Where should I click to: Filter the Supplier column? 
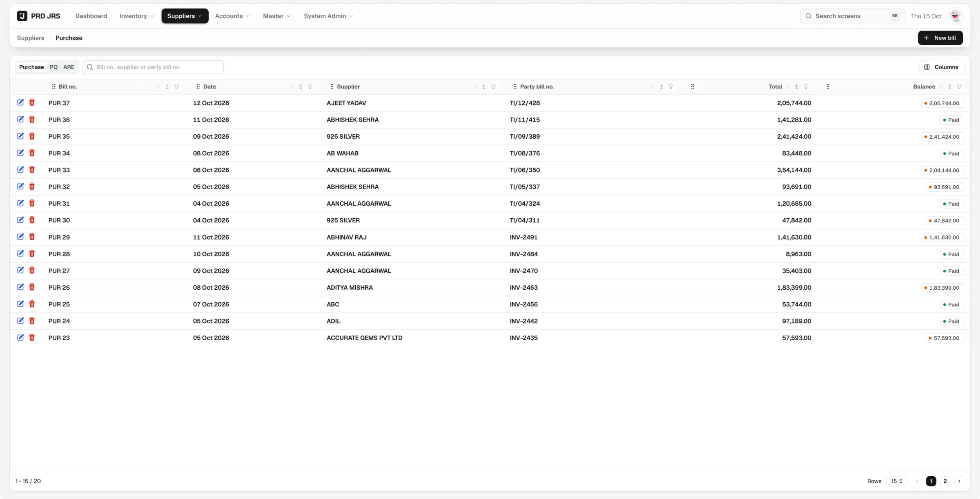493,87
